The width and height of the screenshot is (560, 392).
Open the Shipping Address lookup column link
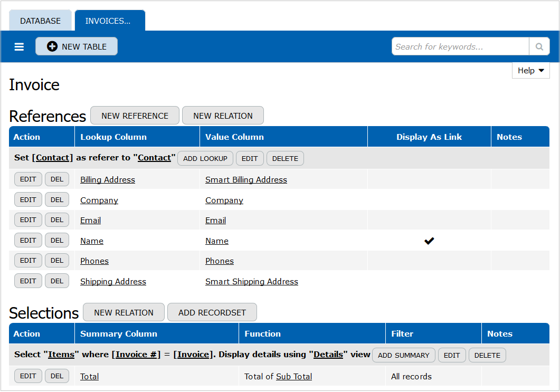point(113,282)
